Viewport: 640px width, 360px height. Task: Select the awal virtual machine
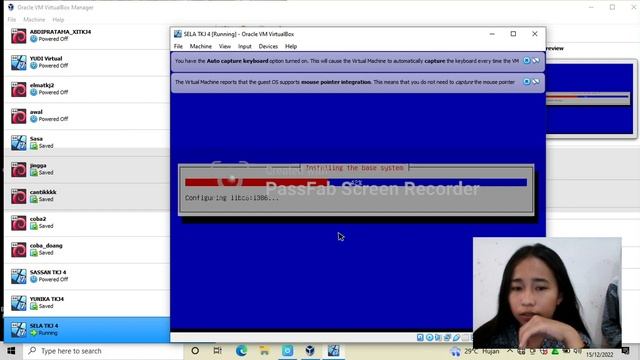click(x=87, y=116)
